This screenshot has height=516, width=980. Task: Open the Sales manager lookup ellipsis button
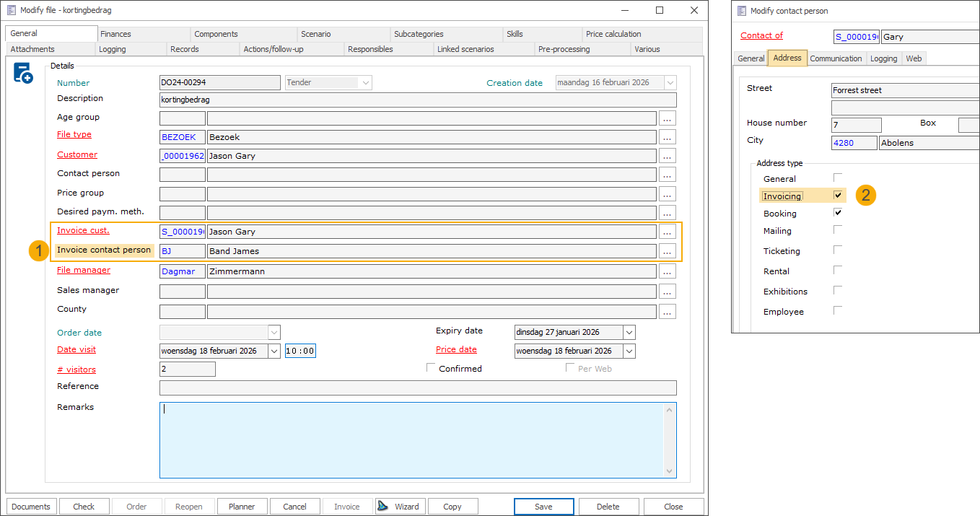coord(668,292)
